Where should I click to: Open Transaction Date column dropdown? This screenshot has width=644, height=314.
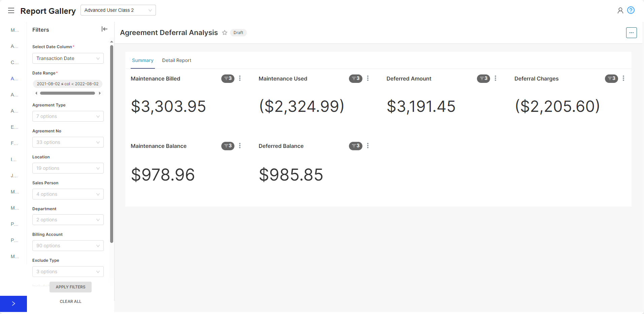click(68, 58)
